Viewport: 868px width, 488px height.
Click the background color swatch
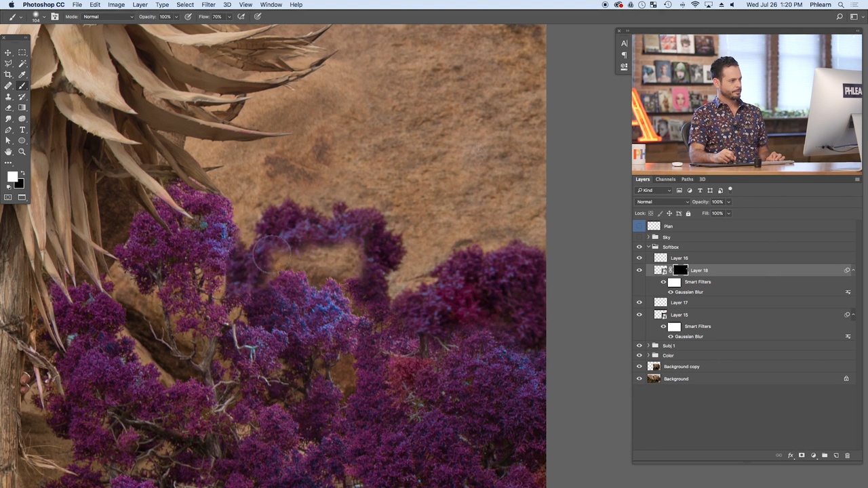coord(20,184)
